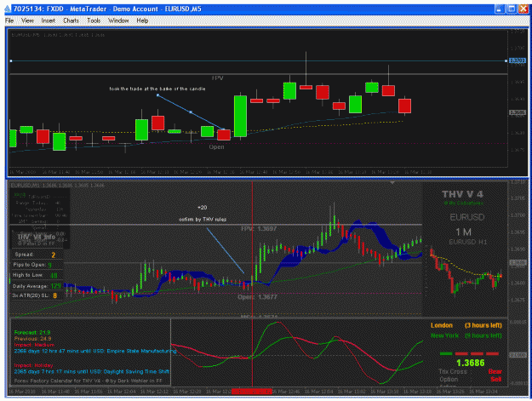532x401 pixels.
Task: Click the '1 M' timeframe label
Action: click(x=463, y=232)
